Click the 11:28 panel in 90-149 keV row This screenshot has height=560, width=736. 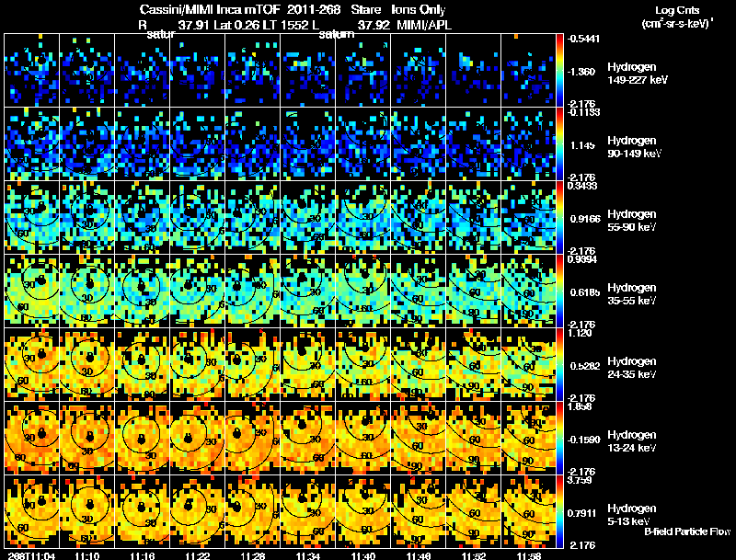(252, 144)
